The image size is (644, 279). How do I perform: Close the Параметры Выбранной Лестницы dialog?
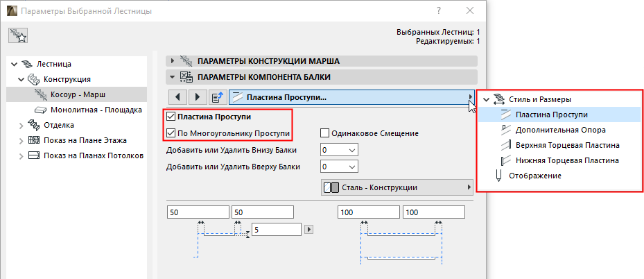(470, 11)
